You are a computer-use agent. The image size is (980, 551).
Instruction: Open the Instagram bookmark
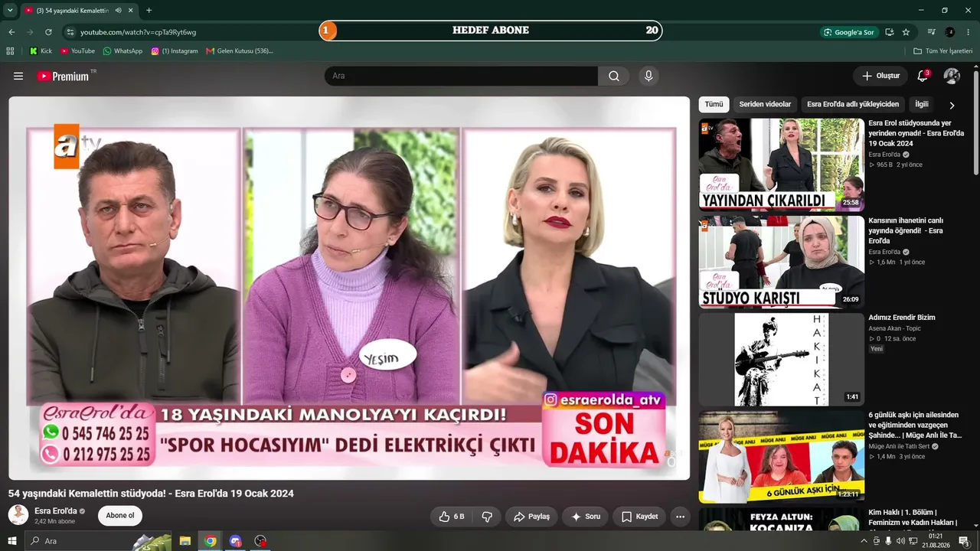(174, 51)
